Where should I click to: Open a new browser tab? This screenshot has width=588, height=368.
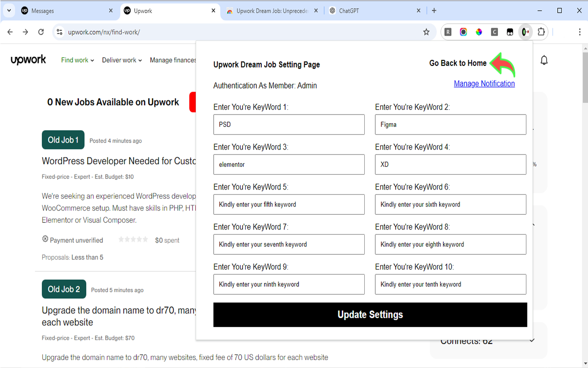point(434,11)
